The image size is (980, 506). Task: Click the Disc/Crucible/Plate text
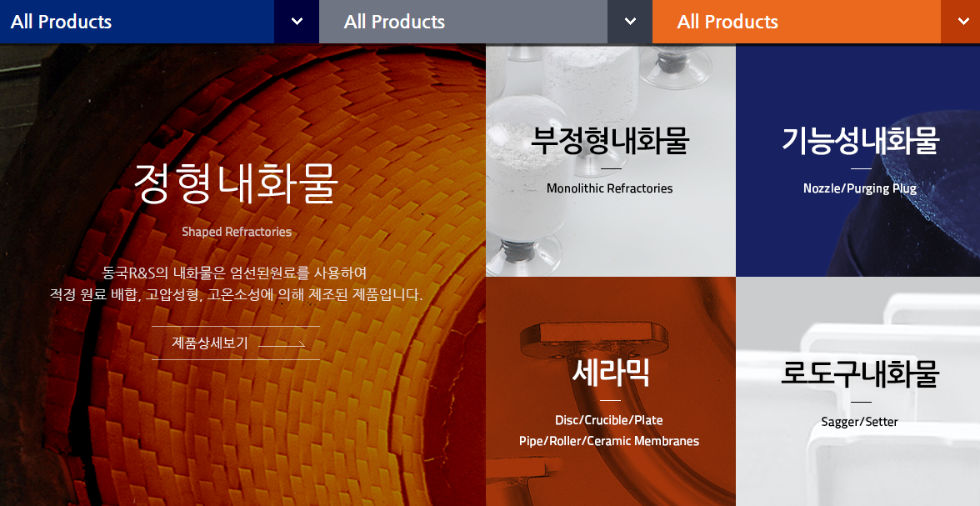click(x=608, y=420)
